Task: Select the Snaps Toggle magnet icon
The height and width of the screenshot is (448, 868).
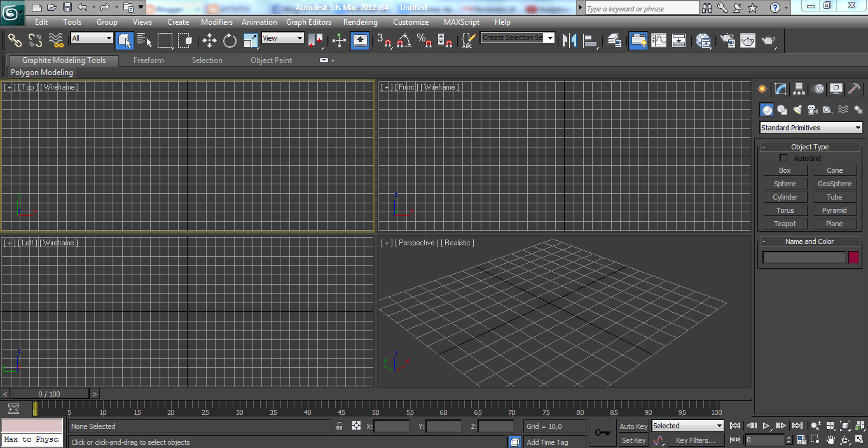Action: click(x=383, y=40)
